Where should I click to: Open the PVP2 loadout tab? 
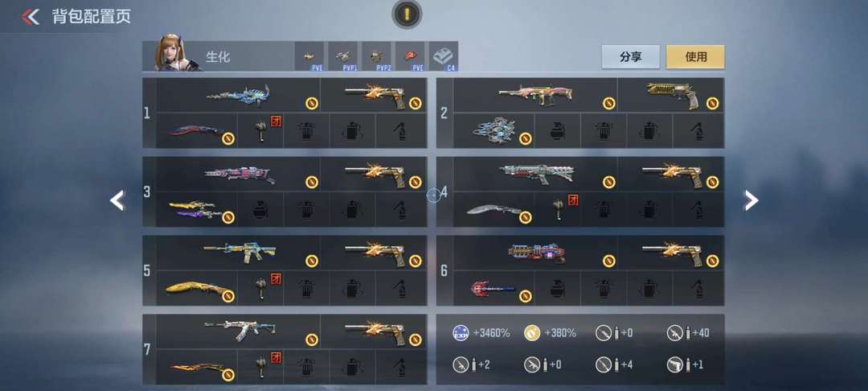coord(376,56)
